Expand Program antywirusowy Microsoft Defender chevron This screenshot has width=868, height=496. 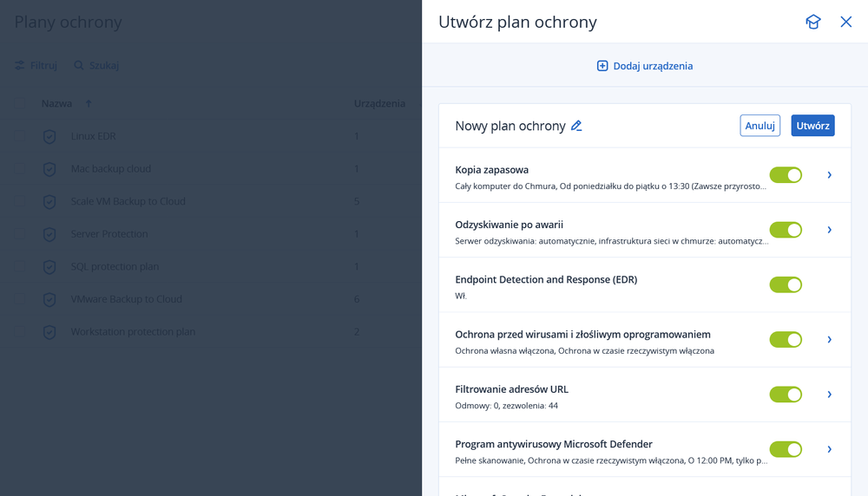[x=830, y=449]
